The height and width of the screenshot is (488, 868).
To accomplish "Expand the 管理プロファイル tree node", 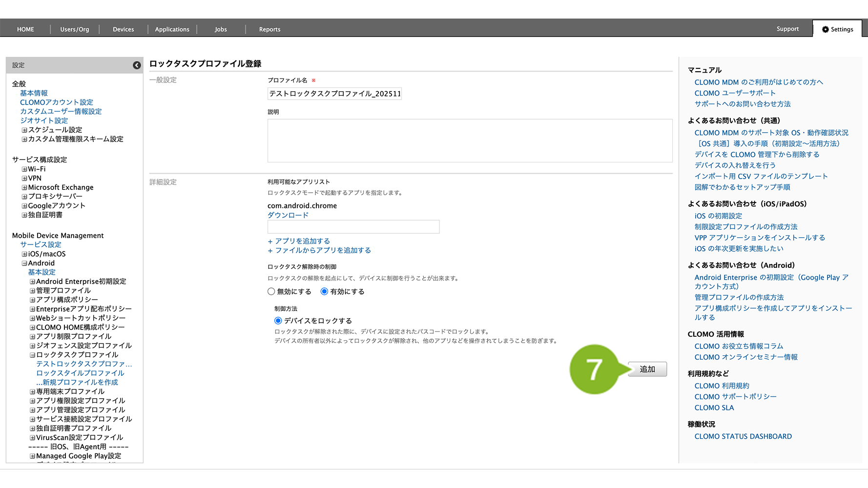I will pyautogui.click(x=32, y=291).
